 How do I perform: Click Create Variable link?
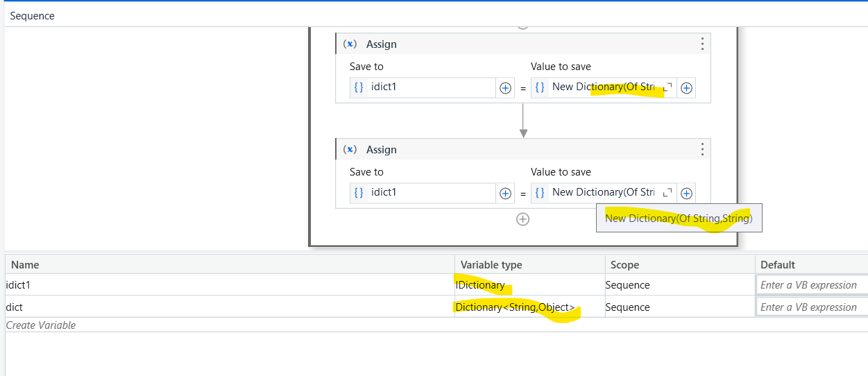pos(41,325)
